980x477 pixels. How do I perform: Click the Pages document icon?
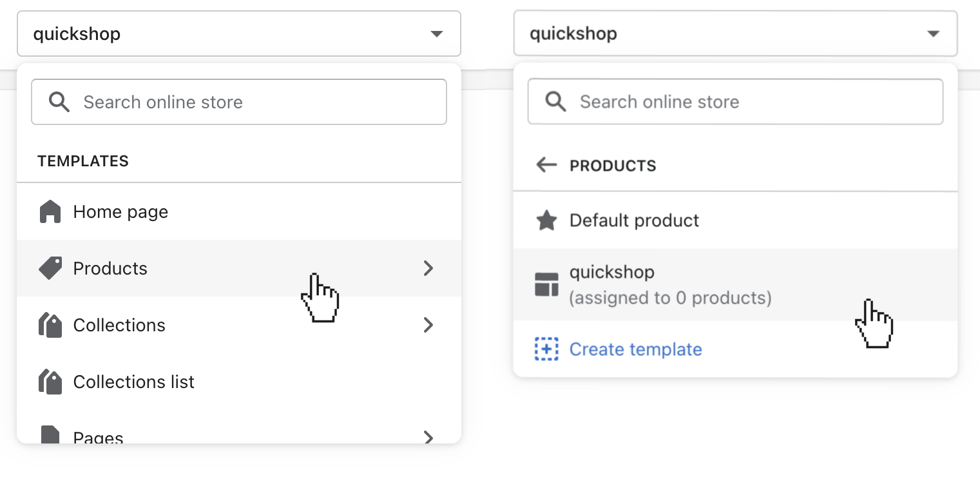point(50,436)
